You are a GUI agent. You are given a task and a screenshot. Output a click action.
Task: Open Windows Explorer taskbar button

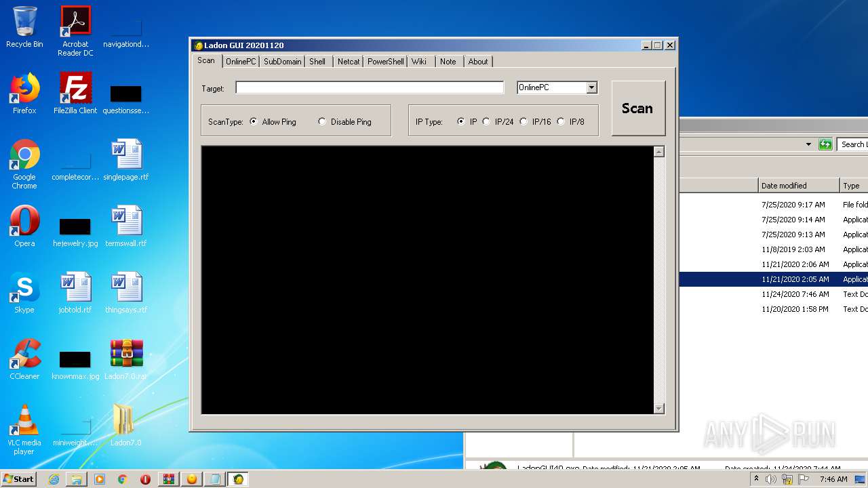coord(77,479)
